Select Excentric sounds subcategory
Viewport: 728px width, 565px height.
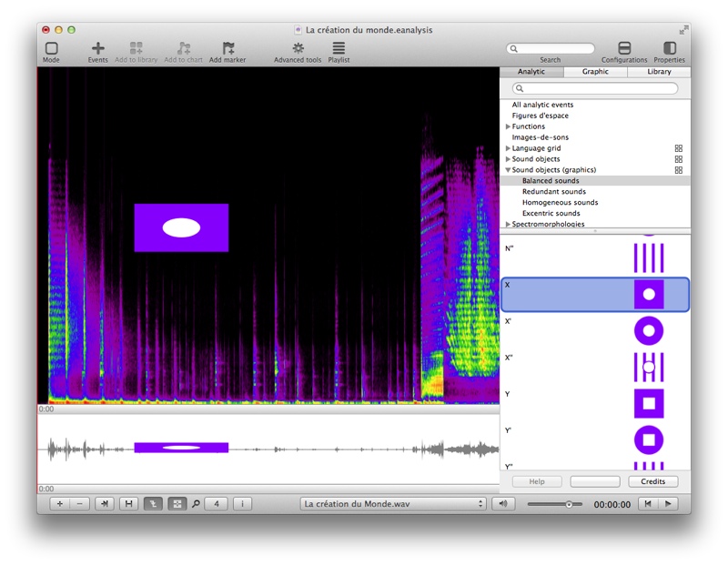coord(595,214)
